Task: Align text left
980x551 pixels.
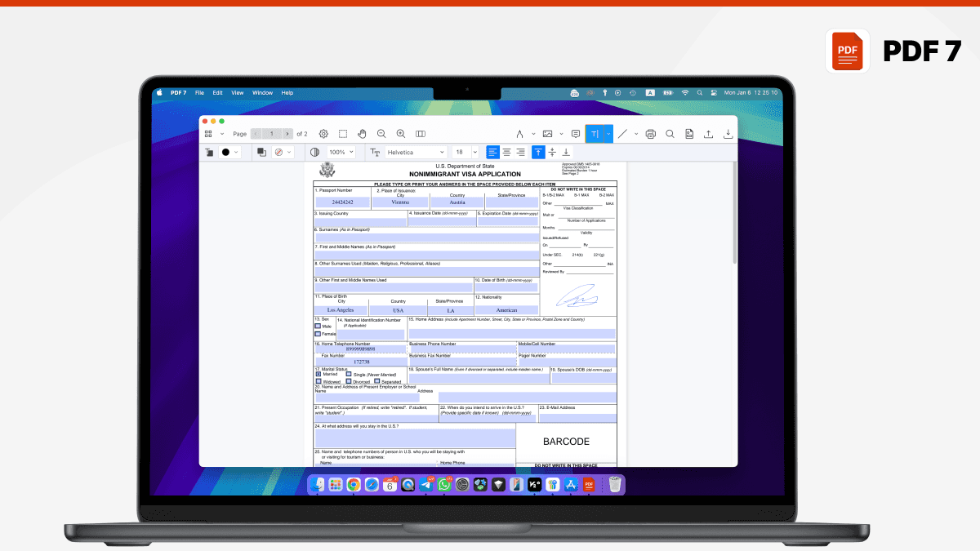Action: 492,152
